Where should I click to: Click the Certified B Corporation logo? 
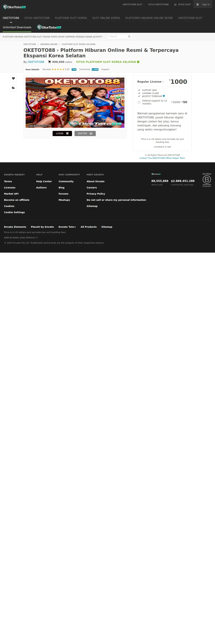207,180
